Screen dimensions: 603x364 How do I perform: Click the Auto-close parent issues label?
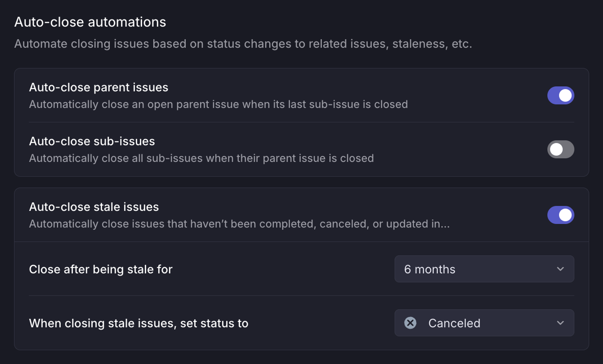click(x=99, y=87)
